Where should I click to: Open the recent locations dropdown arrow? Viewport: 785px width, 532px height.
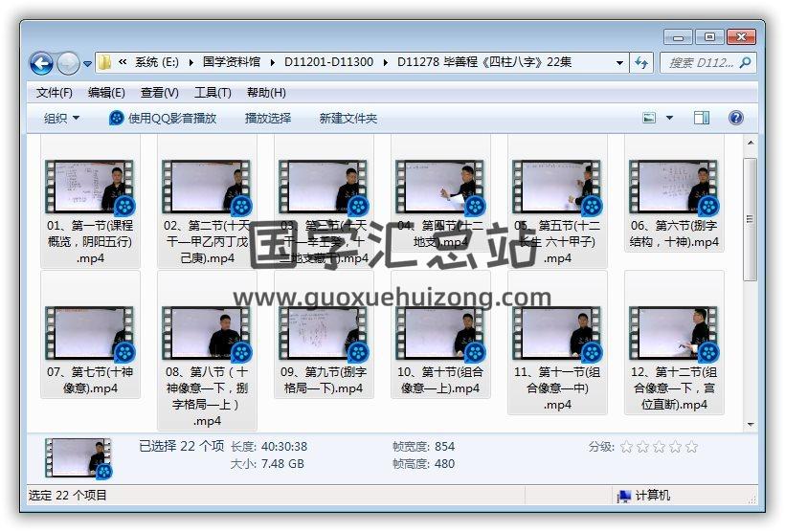tap(87, 63)
